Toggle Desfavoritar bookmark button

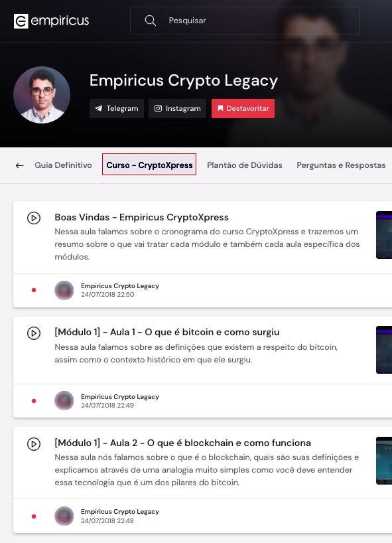[x=243, y=108]
